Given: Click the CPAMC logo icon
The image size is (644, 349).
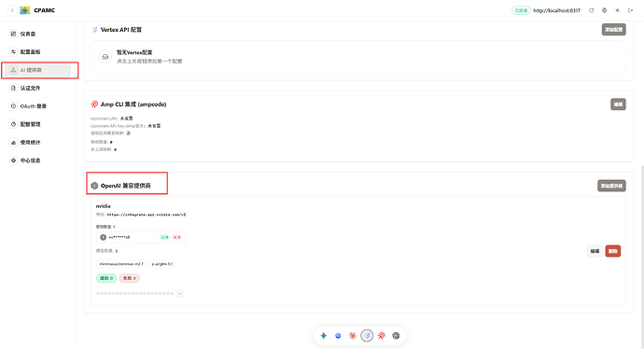Looking at the screenshot, I should tap(25, 10).
